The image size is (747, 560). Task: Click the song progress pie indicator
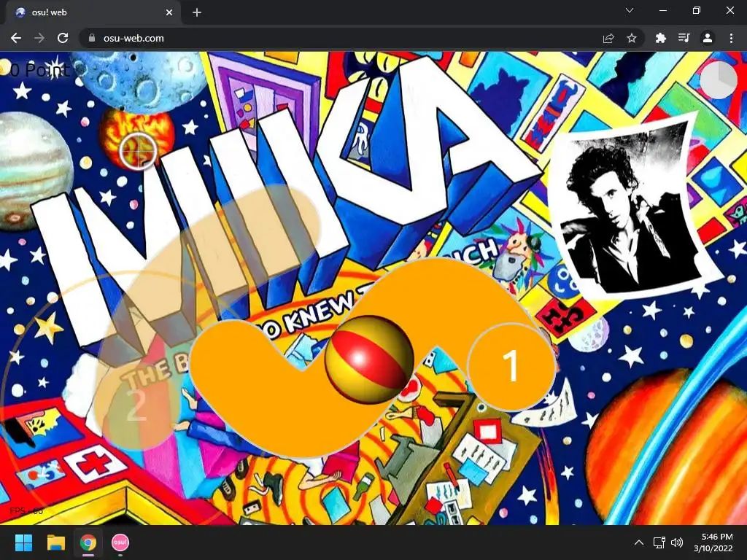pyautogui.click(x=719, y=79)
